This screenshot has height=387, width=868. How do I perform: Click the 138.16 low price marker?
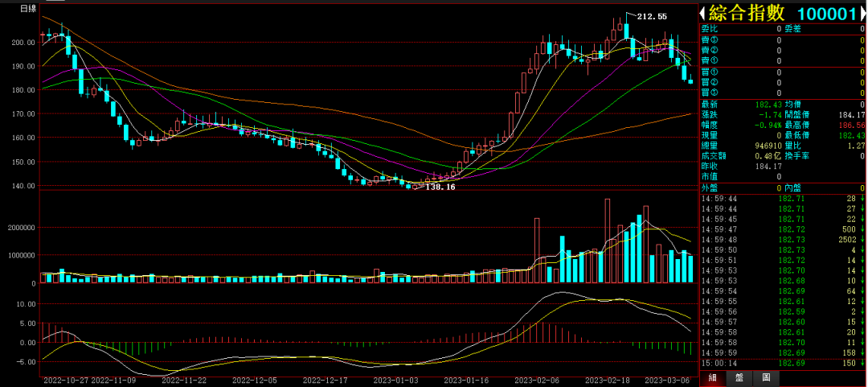(440, 187)
